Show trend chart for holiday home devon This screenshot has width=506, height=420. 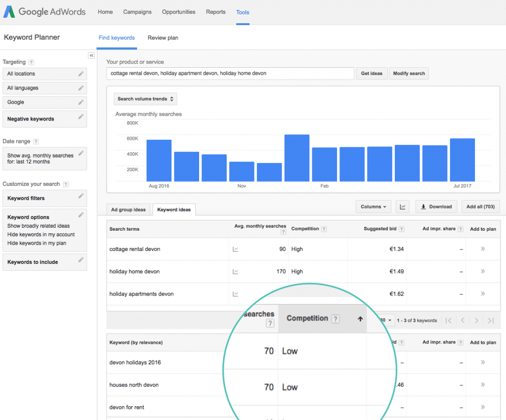click(x=236, y=272)
